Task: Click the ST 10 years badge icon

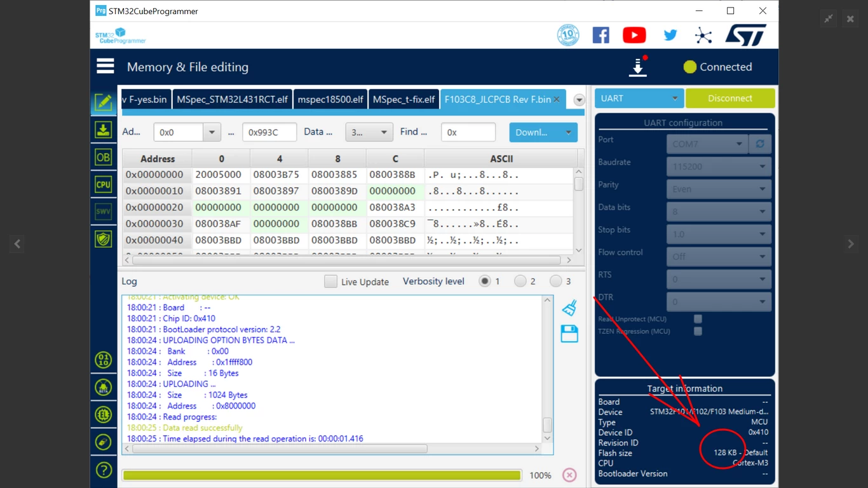Action: tap(568, 35)
